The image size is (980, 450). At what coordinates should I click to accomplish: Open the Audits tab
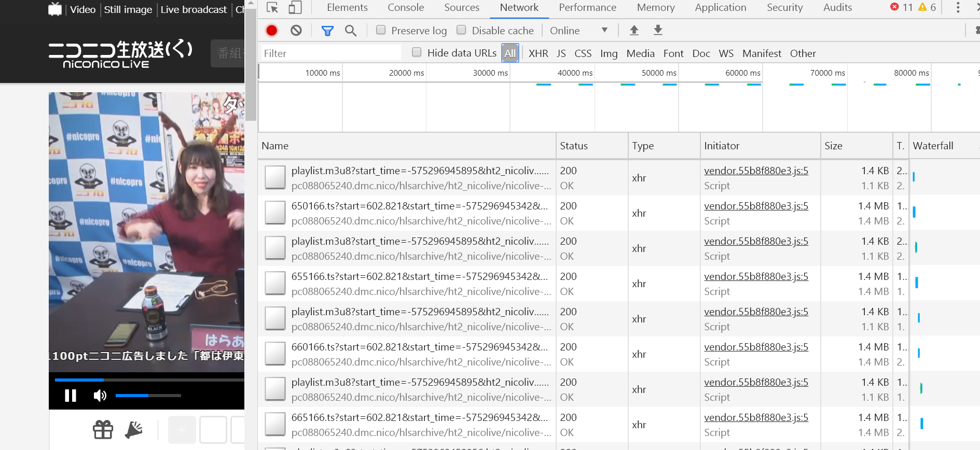point(837,8)
